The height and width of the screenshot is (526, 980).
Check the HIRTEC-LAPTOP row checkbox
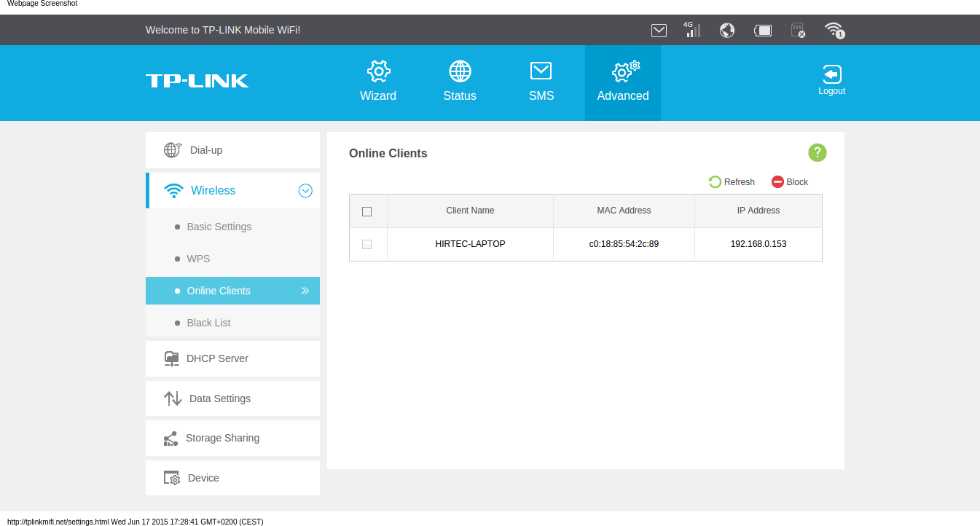point(367,244)
